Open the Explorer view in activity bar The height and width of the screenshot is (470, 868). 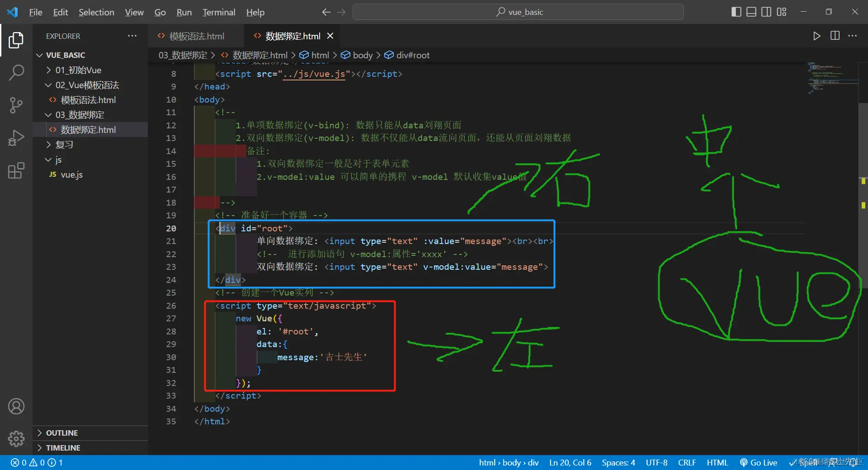[16, 40]
